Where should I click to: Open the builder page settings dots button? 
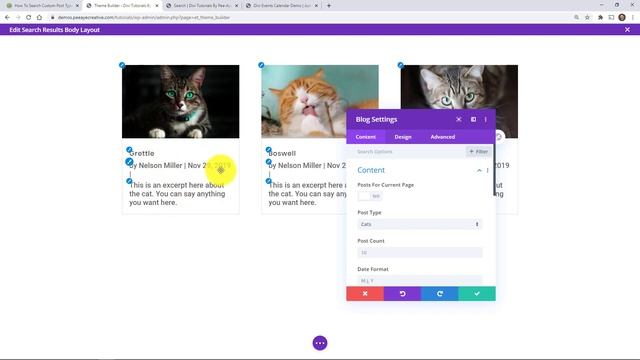(x=320, y=343)
